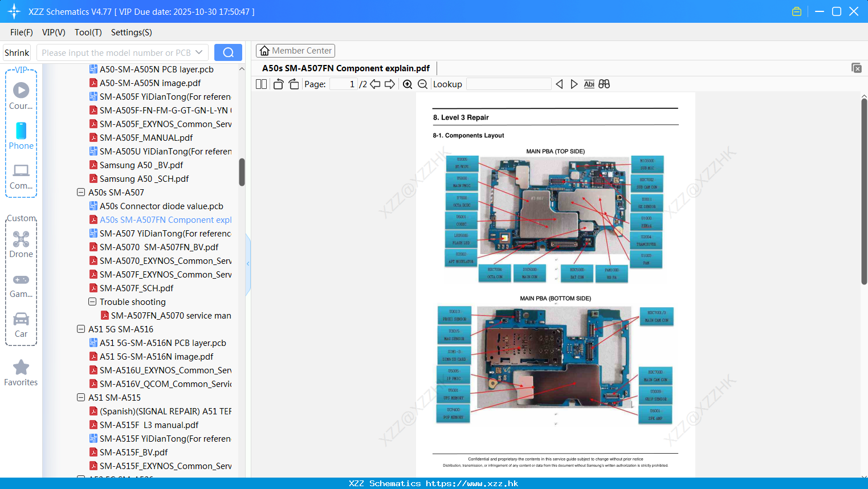Open SM-A507F_SCH.pdf
The image size is (868, 489).
pyautogui.click(x=137, y=288)
